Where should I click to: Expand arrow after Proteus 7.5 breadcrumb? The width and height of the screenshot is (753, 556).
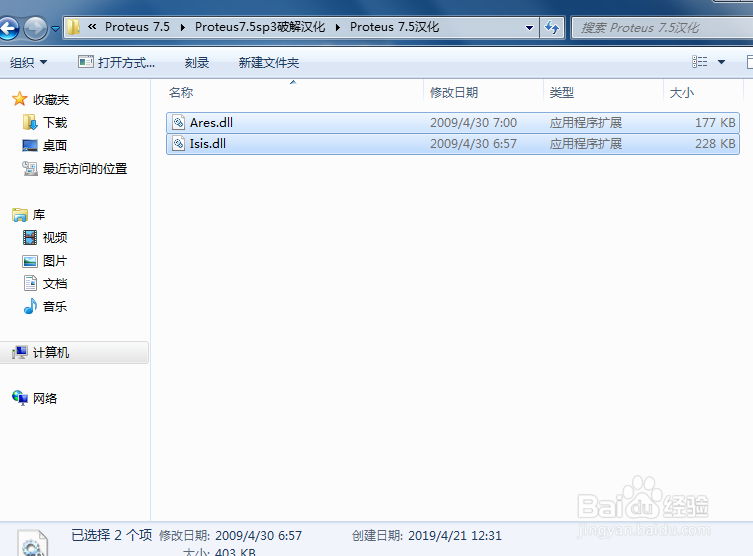(183, 27)
